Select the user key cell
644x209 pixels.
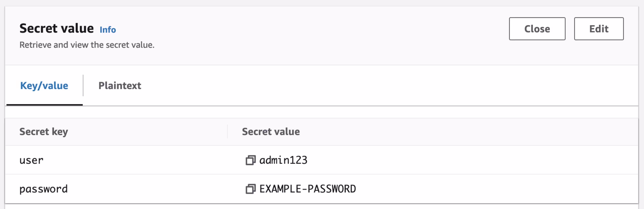[x=31, y=160]
